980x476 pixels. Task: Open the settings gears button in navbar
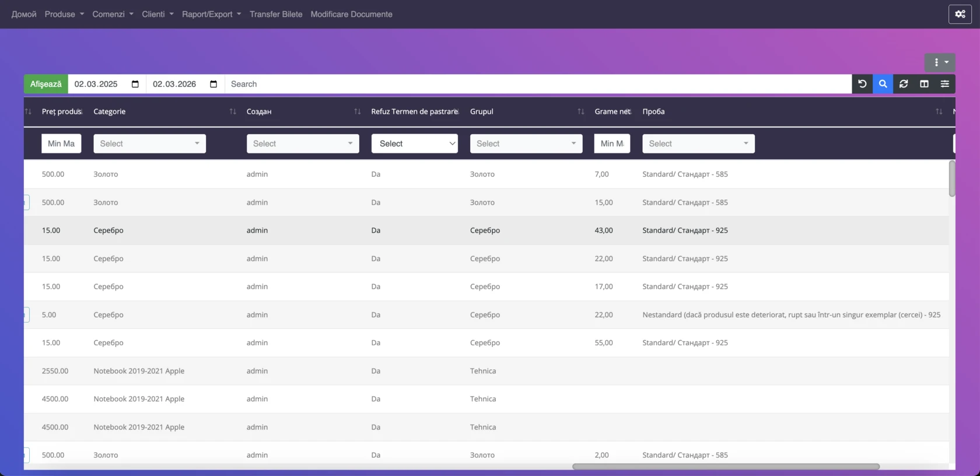click(960, 14)
